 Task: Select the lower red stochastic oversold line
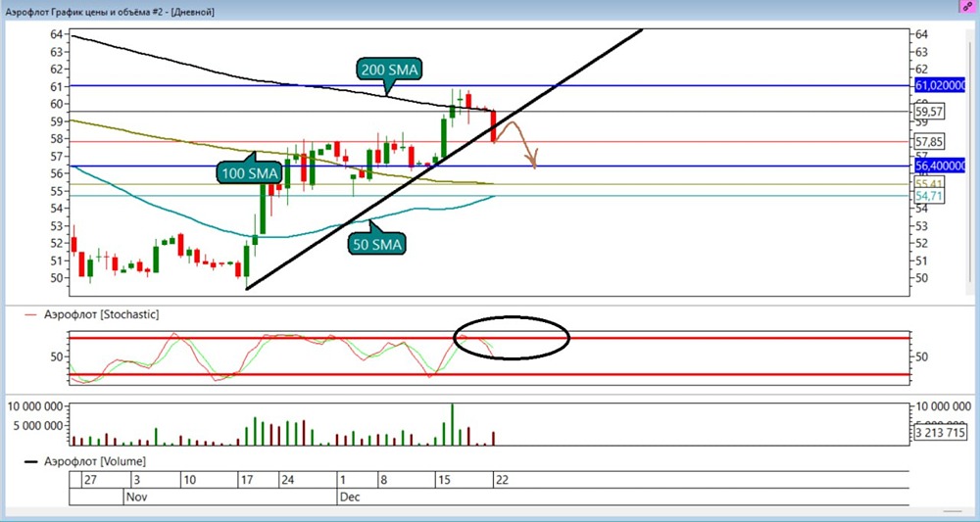(x=487, y=375)
